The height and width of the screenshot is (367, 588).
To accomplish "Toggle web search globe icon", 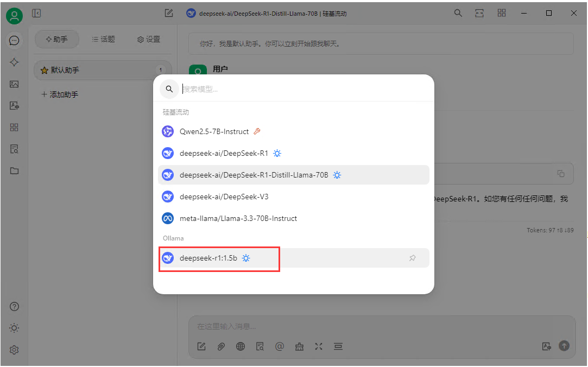I will click(x=241, y=346).
